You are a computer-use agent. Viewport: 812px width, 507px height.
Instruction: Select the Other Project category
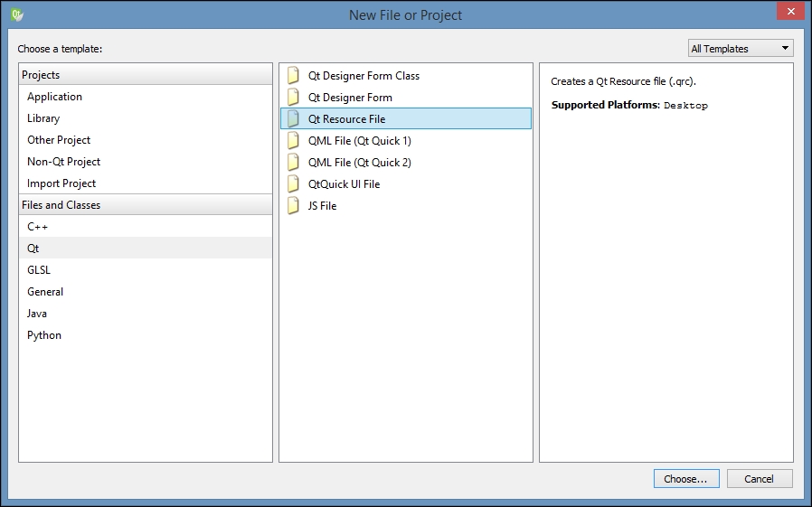tap(146, 140)
